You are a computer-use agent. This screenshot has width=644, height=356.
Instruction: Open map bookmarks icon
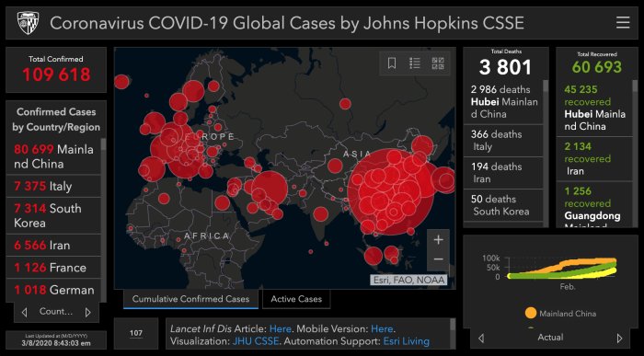point(392,63)
